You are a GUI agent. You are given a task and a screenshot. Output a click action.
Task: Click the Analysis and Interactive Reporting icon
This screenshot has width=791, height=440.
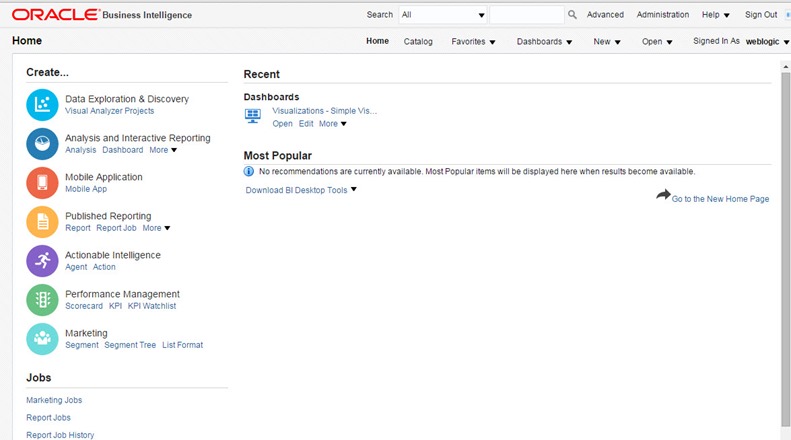coord(42,144)
